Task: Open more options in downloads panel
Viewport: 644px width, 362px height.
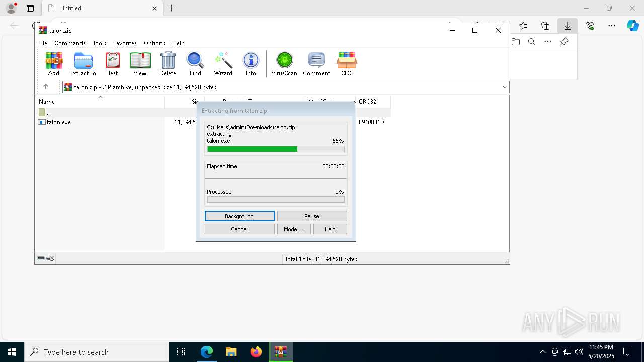Action: [548, 42]
